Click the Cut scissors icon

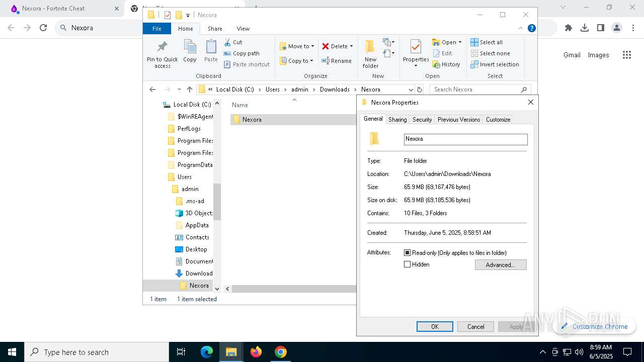[x=227, y=42]
